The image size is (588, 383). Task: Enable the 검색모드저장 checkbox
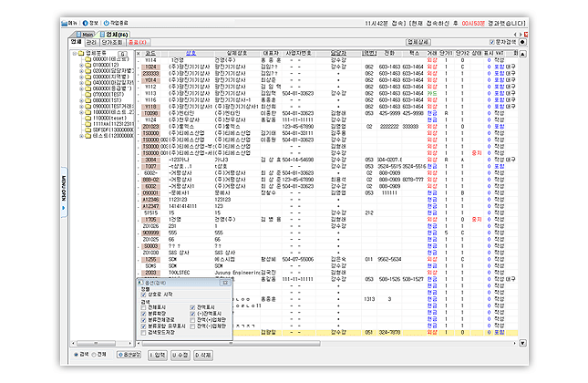point(143,332)
